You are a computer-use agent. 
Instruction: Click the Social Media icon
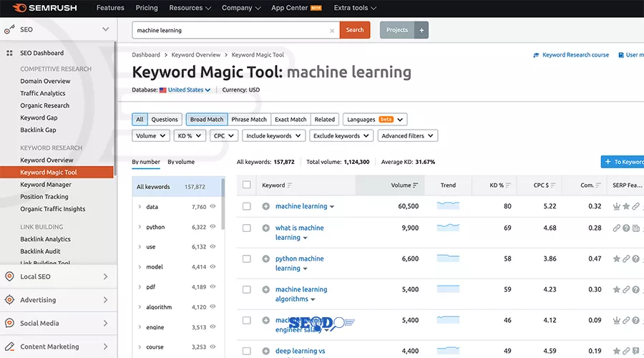(x=9, y=323)
